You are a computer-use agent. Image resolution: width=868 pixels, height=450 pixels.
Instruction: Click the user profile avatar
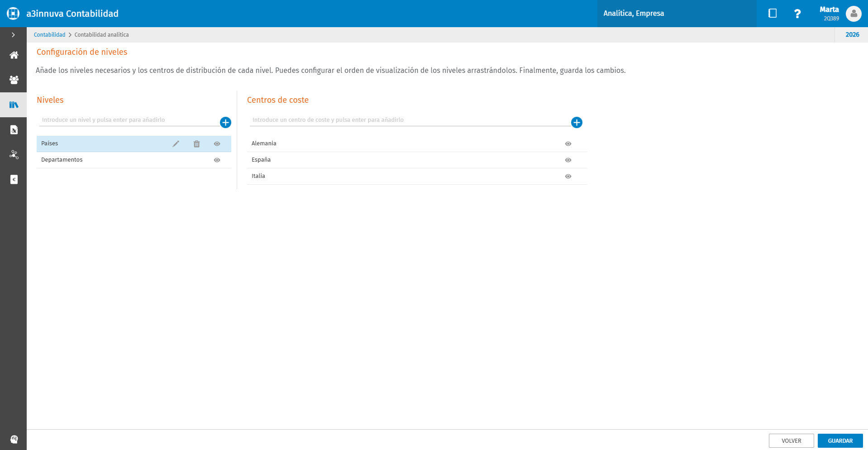click(854, 14)
